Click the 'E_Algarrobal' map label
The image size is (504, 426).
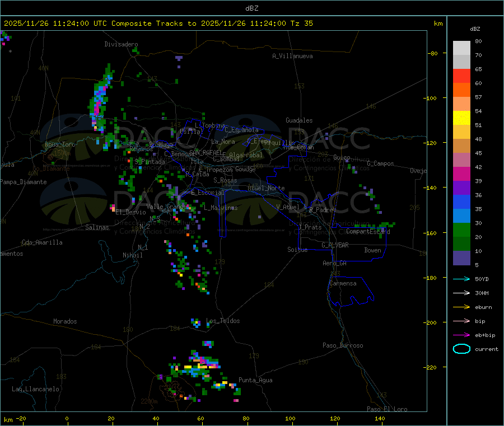pos(242,155)
